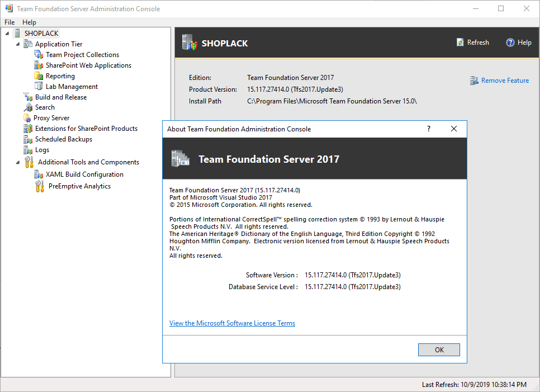This screenshot has height=392, width=540.
Task: Click the SHOPLACK header server icon
Action: (x=190, y=42)
